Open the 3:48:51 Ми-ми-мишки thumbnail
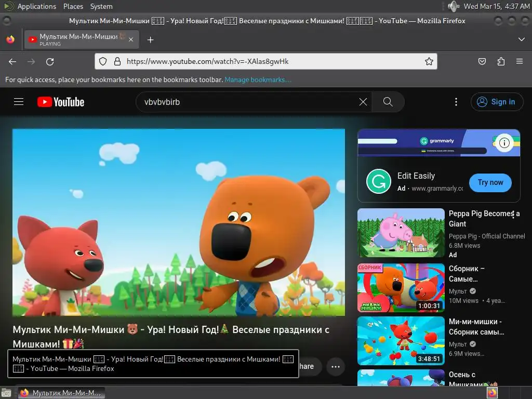Screen dimensions: 532x399 [x=401, y=341]
